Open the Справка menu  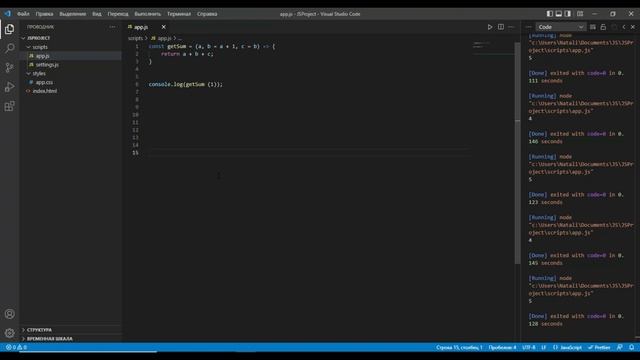207,14
